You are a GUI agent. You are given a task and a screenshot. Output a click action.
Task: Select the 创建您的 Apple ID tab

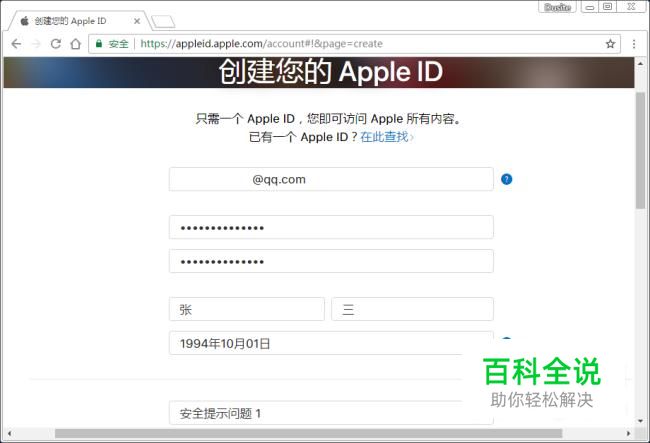(79, 21)
